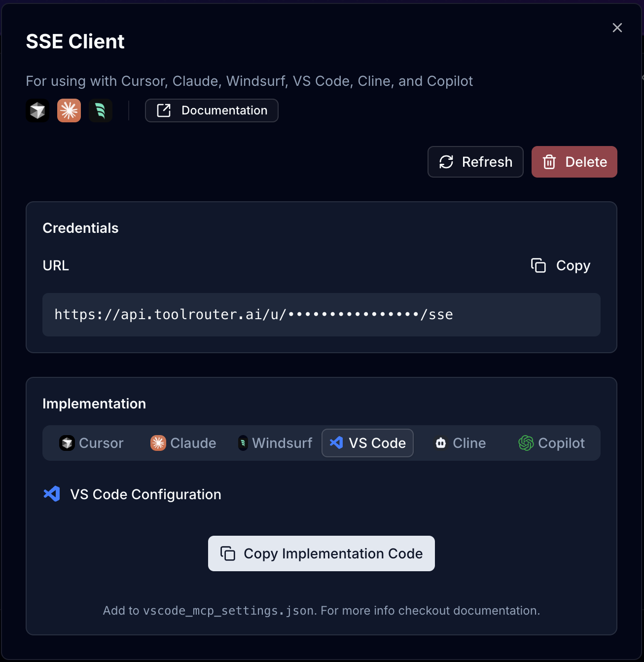Image resolution: width=644 pixels, height=662 pixels.
Task: Click the trash icon inside the Delete button
Action: click(x=549, y=162)
